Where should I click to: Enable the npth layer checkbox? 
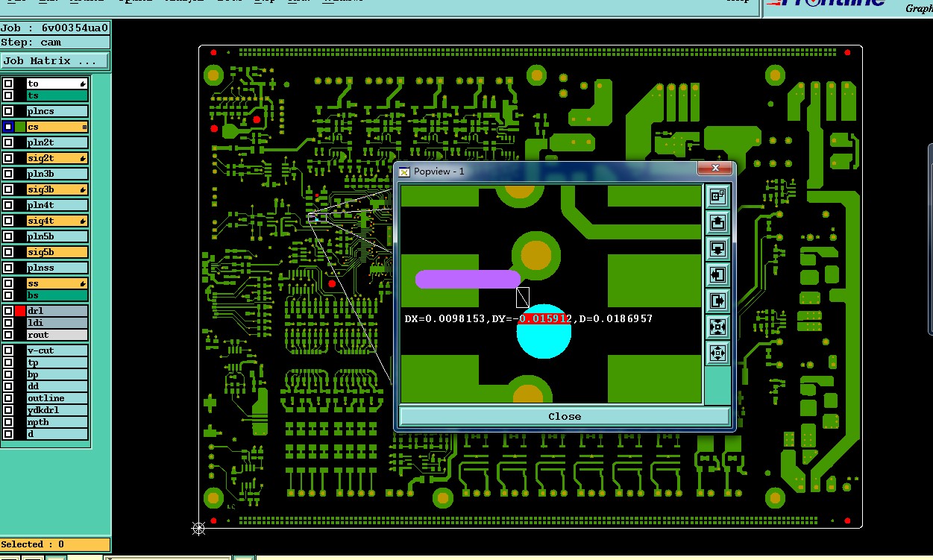(x=8, y=422)
